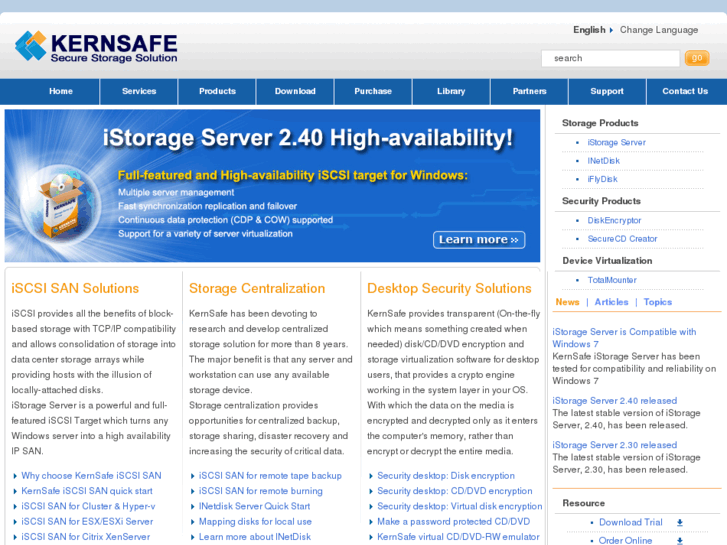Read iStorage Server Compatible with Windows 7 news
Viewport: 727px width, 545px height.
coord(624,338)
